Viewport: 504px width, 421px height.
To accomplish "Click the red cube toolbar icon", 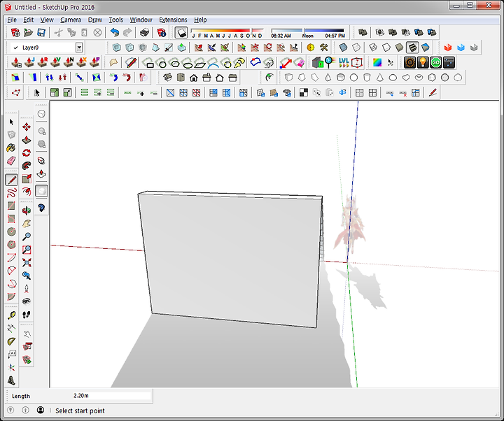I will tap(448, 48).
